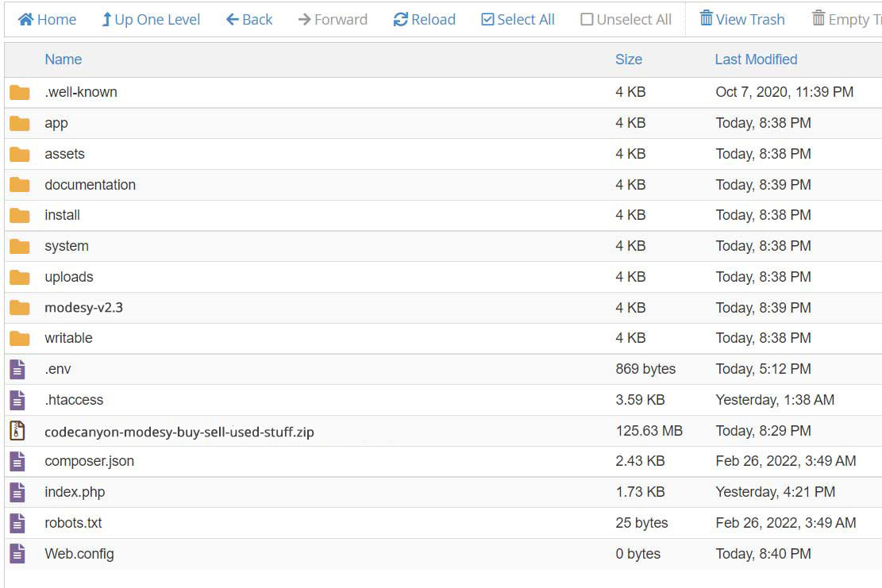Select the .htaccess file row

click(x=74, y=400)
